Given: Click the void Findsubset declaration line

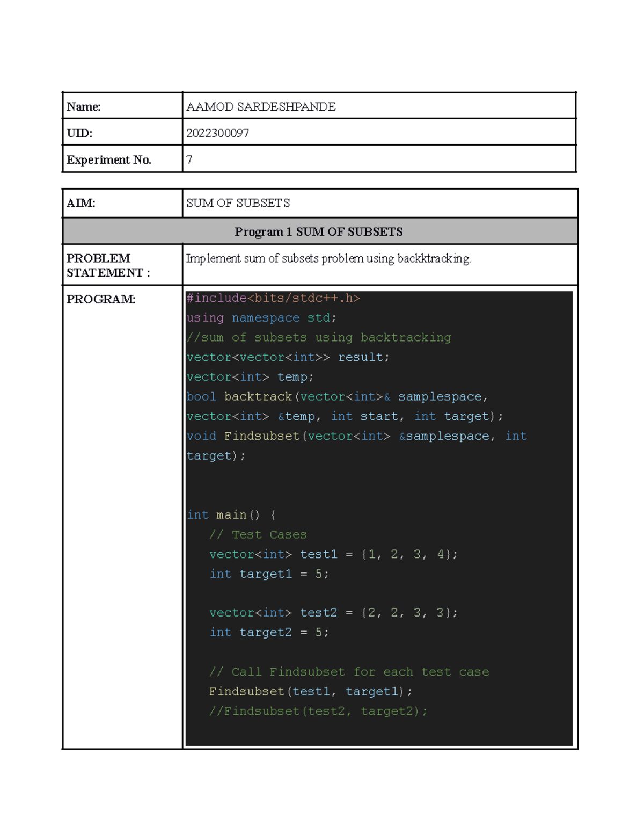Looking at the screenshot, I should 356,436.
